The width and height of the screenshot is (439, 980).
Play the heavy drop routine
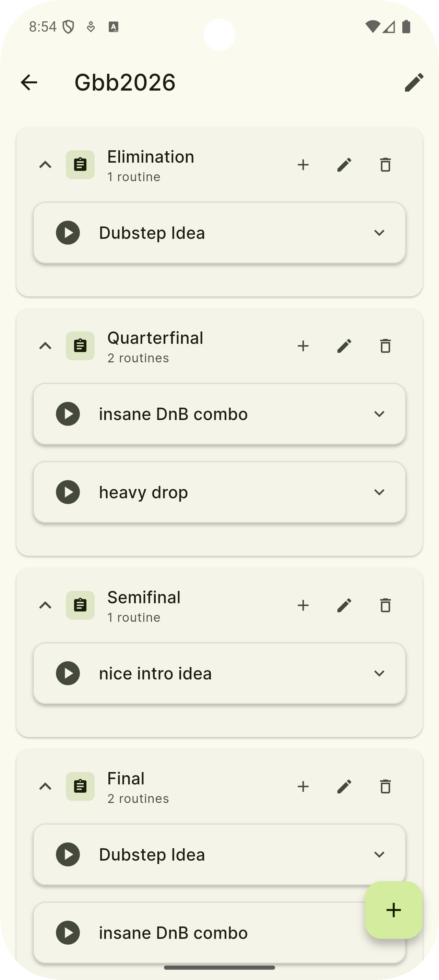(x=68, y=492)
